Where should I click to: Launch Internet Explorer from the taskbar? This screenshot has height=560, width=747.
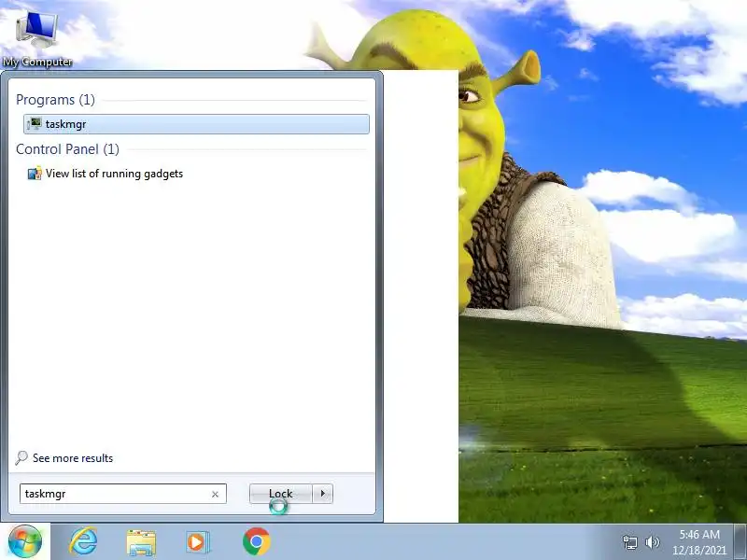(83, 542)
